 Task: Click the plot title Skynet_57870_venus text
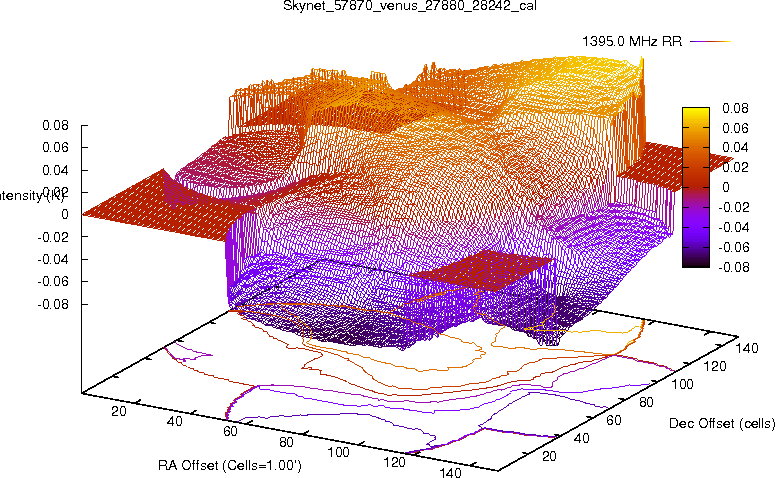[x=410, y=5]
